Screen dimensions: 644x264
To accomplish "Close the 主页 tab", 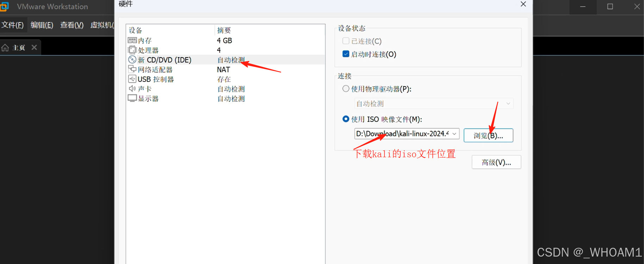I will [x=34, y=47].
